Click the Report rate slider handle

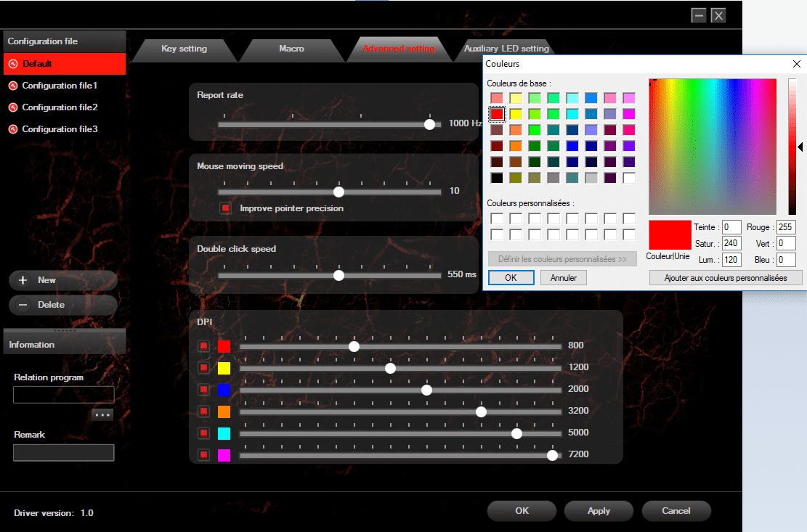(429, 124)
